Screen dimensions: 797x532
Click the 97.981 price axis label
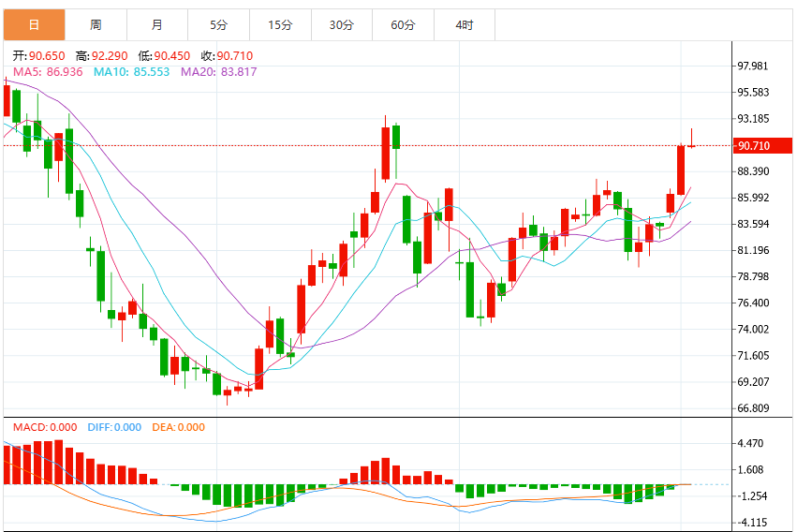pyautogui.click(x=753, y=66)
